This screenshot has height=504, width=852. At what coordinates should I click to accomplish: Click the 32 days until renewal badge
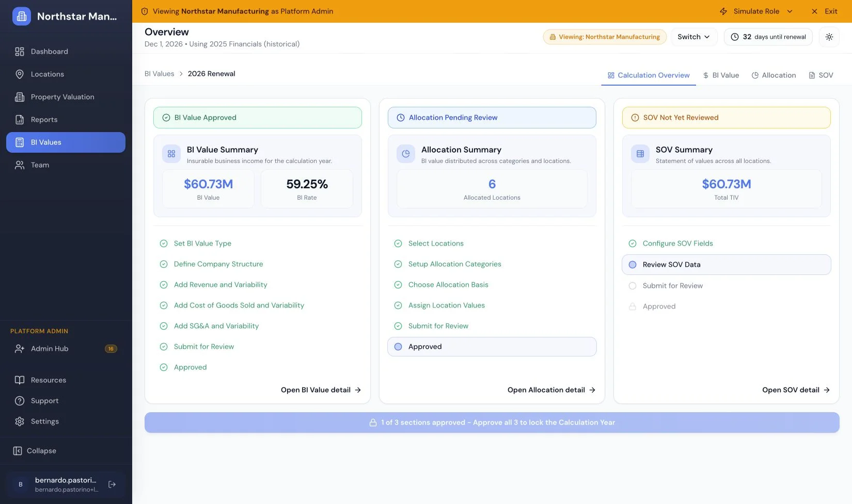768,37
